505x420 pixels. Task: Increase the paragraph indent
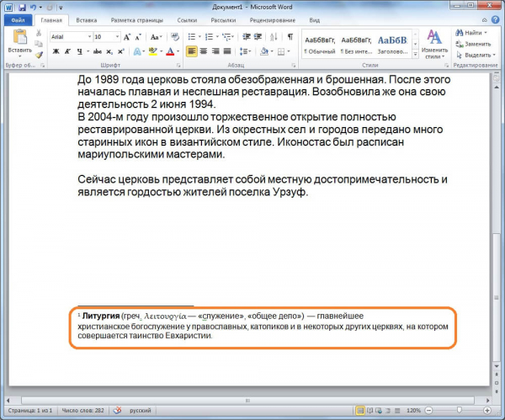[x=258, y=37]
